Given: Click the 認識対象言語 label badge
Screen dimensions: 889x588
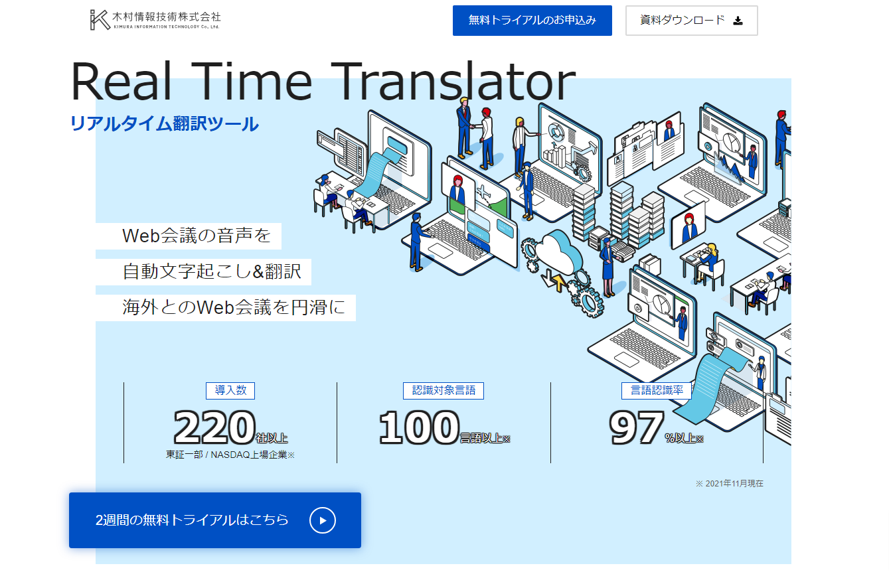Looking at the screenshot, I should pos(442,390).
